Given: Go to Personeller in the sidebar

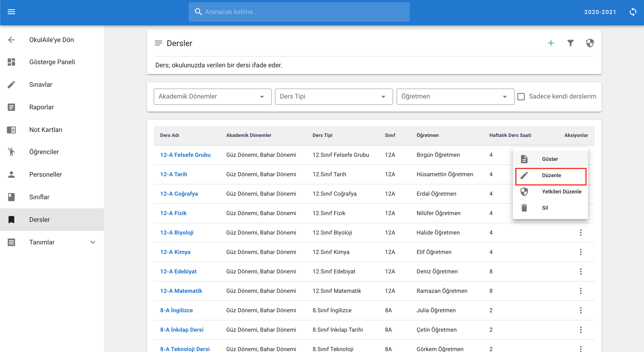Looking at the screenshot, I should click(x=52, y=174).
